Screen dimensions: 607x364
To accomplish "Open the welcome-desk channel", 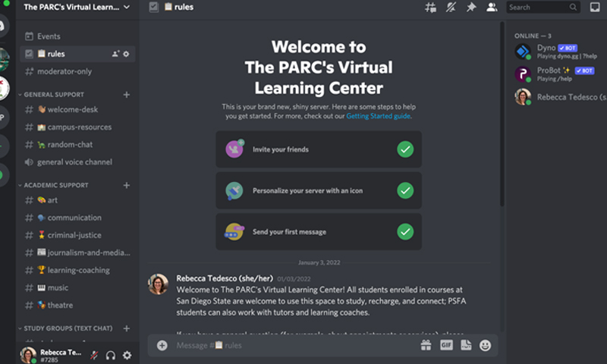I will coord(77,109).
